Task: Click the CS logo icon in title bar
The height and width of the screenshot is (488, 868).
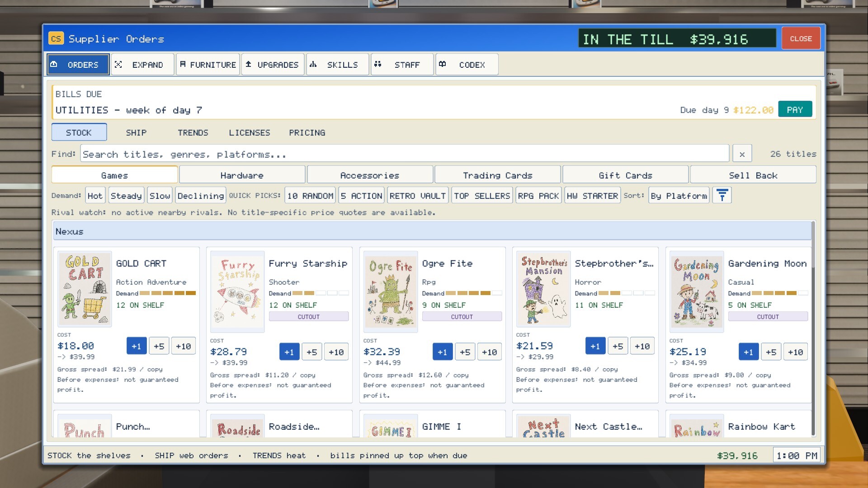Action: coord(56,39)
